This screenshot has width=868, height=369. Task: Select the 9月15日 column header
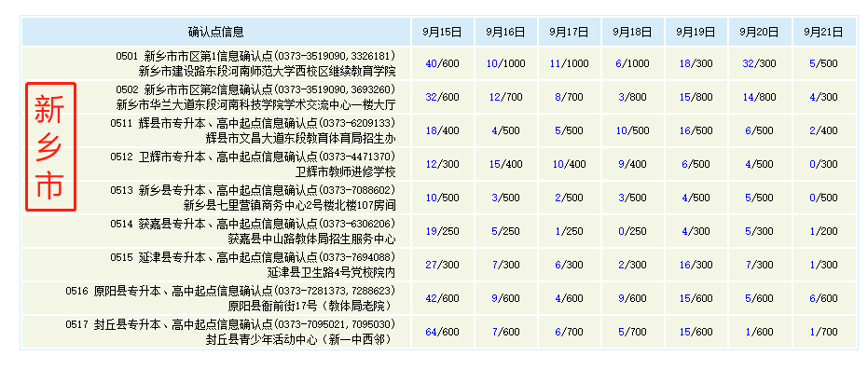(442, 32)
